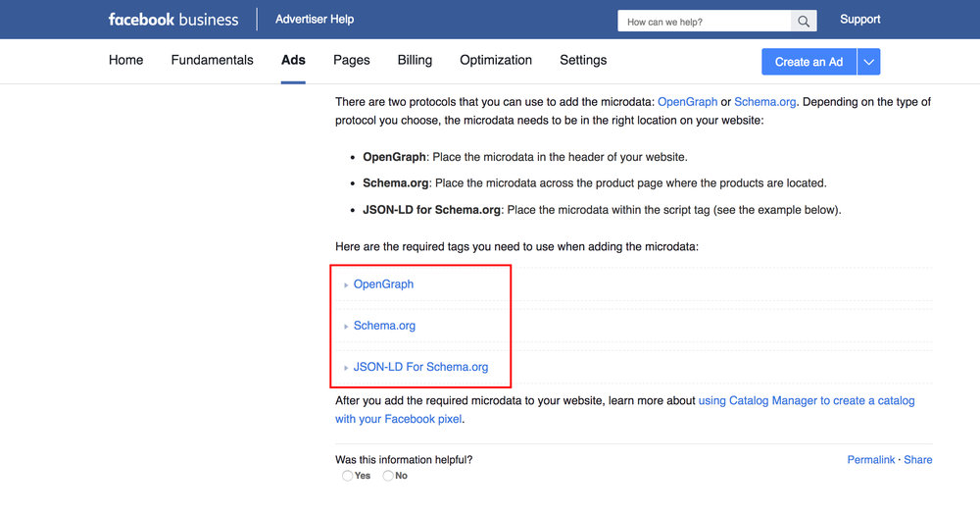Select Yes for information helpful
The height and width of the screenshot is (514, 980).
(347, 476)
